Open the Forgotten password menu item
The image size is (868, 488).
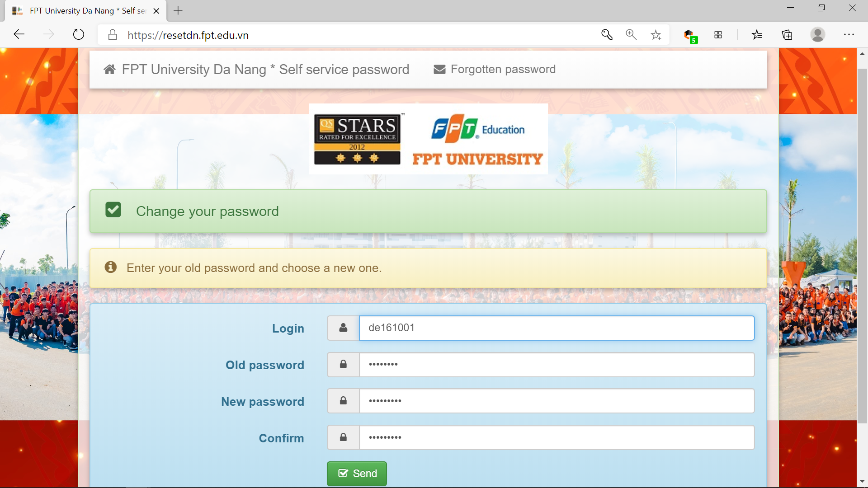(x=495, y=70)
